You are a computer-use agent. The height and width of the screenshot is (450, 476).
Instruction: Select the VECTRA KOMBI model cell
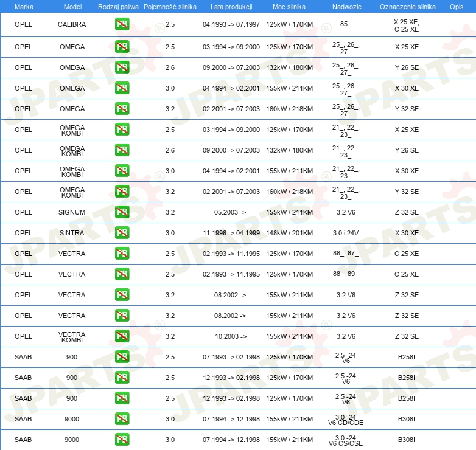(x=72, y=337)
